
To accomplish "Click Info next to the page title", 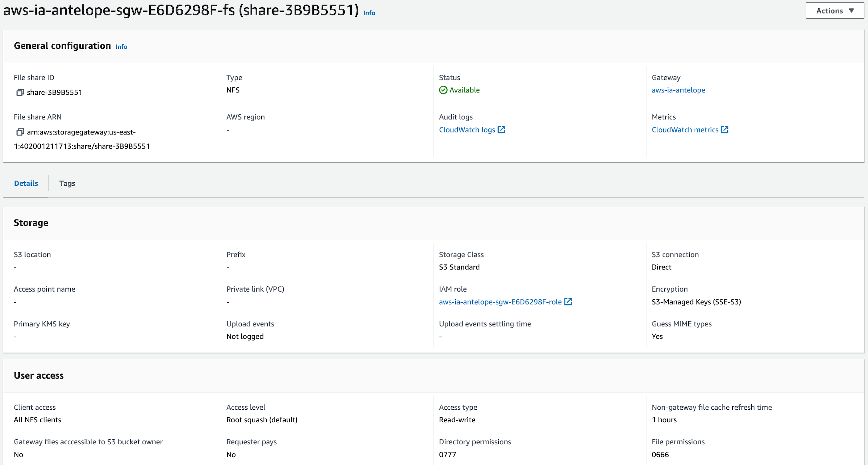I will point(369,13).
